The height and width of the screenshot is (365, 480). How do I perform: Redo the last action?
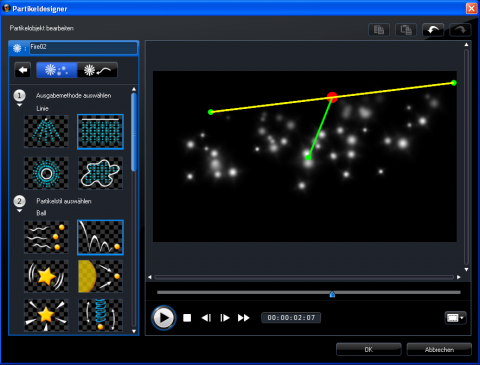(x=460, y=30)
